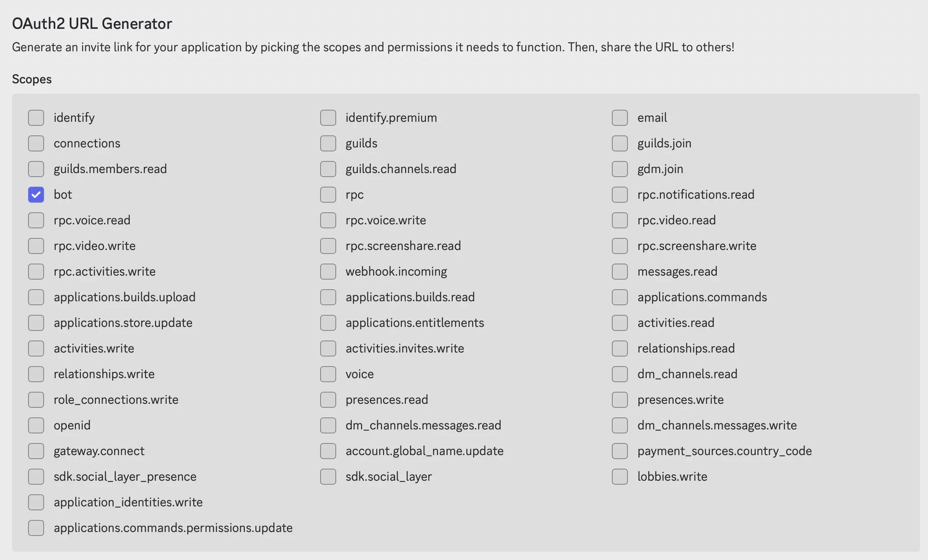Check the rpc.voice.write scope
This screenshot has width=928, height=560.
[x=328, y=220]
